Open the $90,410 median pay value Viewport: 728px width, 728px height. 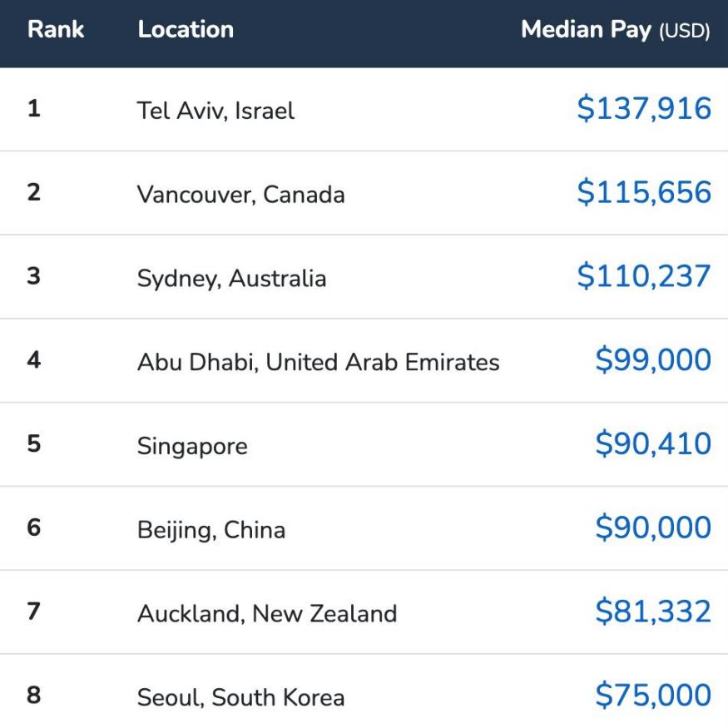(653, 443)
